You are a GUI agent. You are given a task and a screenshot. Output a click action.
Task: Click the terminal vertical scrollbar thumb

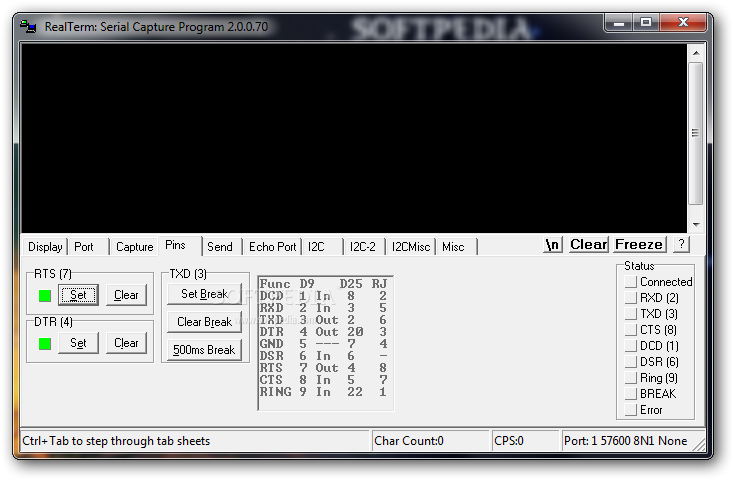[696, 133]
